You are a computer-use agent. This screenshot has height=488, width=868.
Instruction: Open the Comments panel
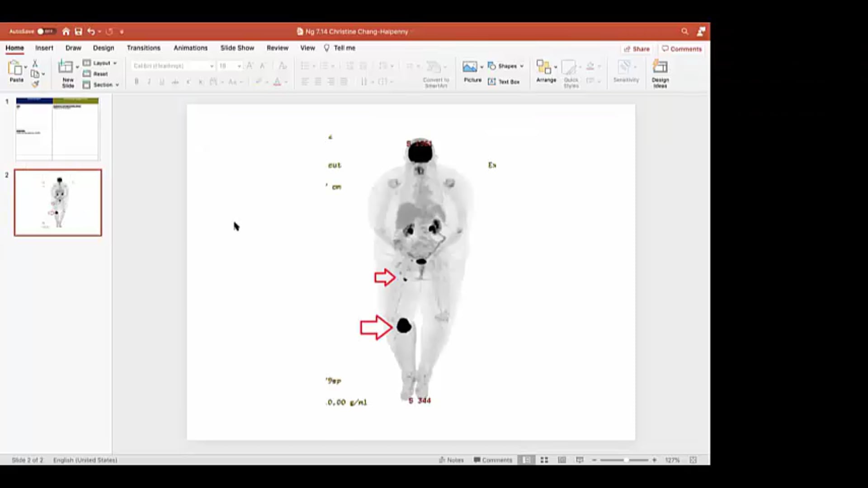click(682, 49)
